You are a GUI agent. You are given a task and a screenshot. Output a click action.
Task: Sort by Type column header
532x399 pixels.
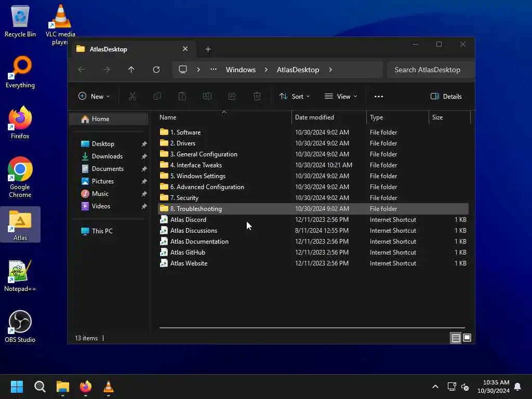point(397,117)
